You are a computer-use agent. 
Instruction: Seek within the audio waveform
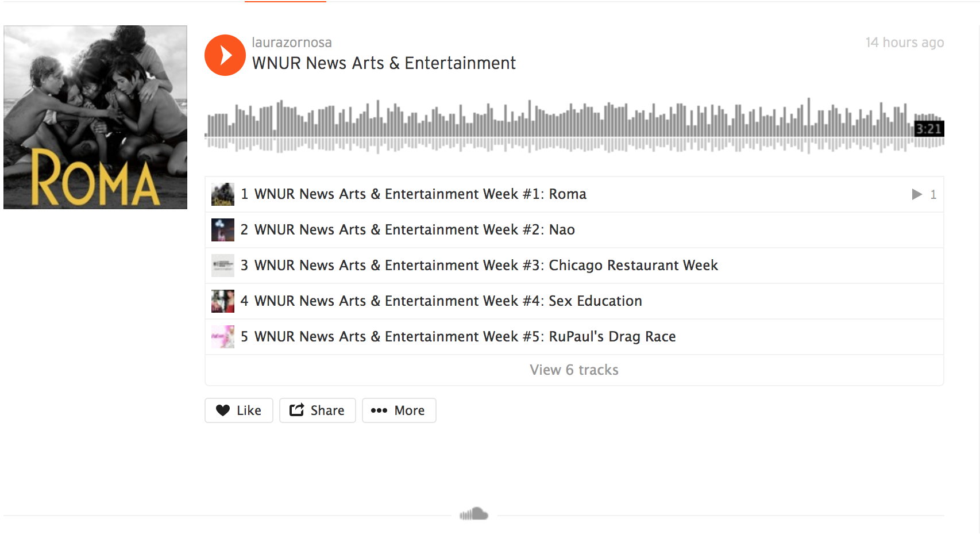point(574,126)
